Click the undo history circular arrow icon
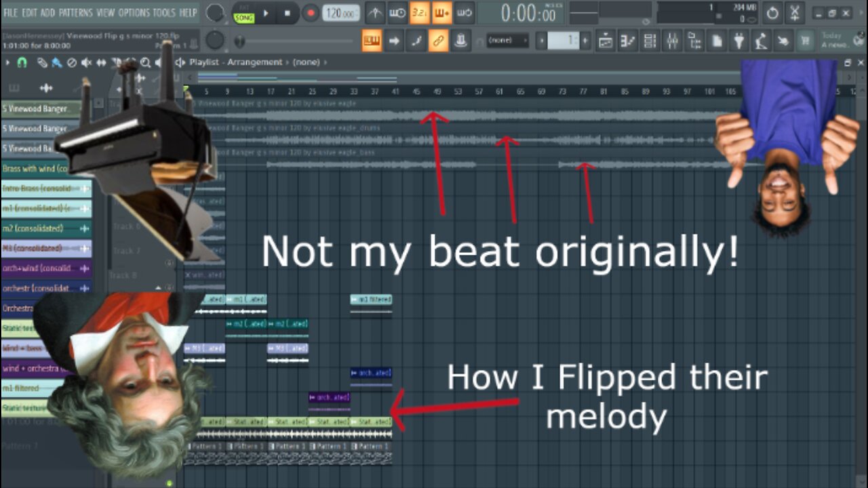This screenshot has height=488, width=868. tap(772, 13)
